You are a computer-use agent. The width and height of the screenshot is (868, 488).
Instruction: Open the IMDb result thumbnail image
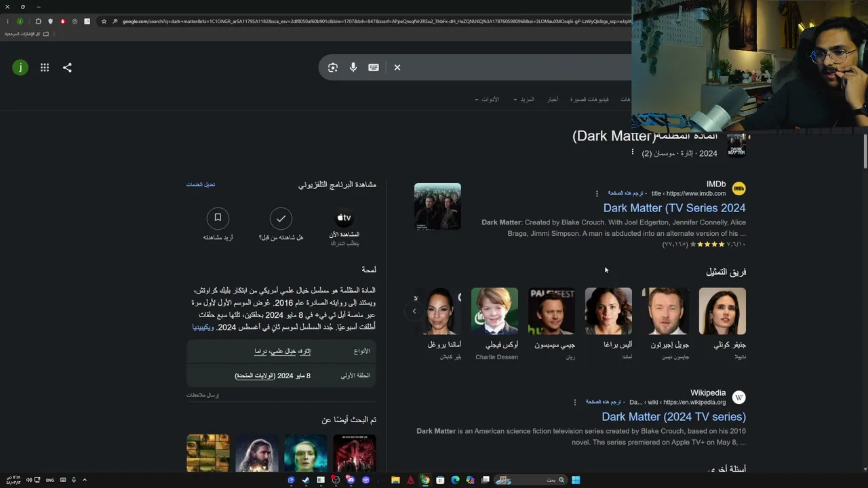coord(437,207)
